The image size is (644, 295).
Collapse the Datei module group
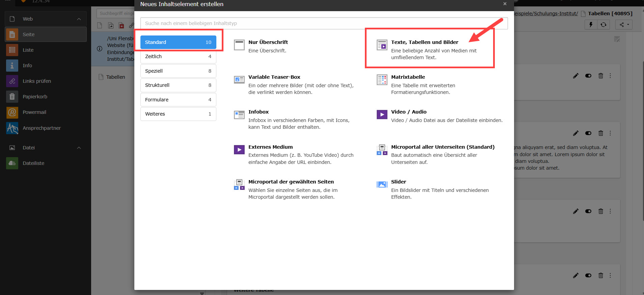pyautogui.click(x=79, y=148)
